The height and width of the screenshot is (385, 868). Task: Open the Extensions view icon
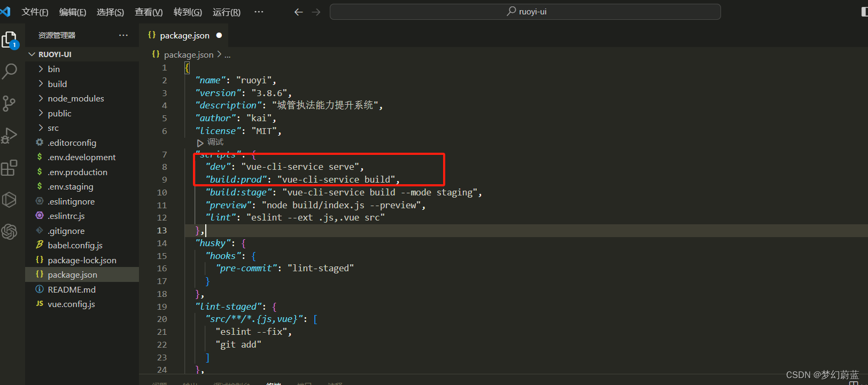(10, 168)
